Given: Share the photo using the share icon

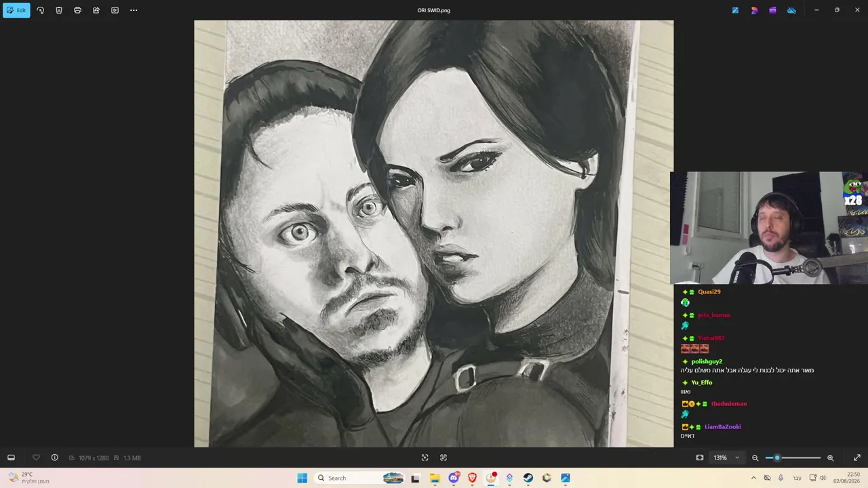Looking at the screenshot, I should [x=96, y=10].
